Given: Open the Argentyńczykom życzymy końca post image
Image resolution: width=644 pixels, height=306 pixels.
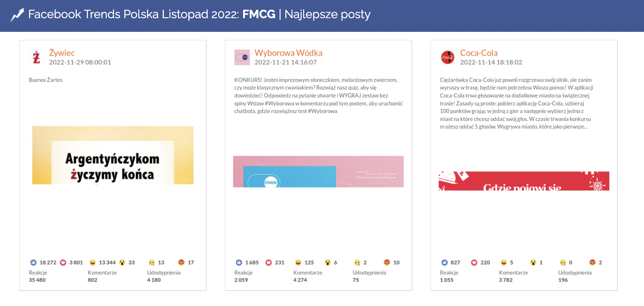Looking at the screenshot, I should [x=113, y=155].
